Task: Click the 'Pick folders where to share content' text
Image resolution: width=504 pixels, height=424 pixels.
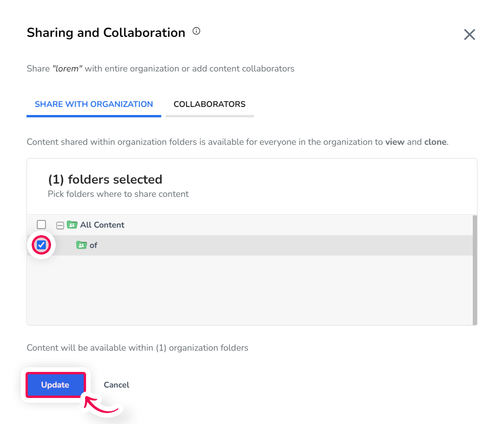Action: tap(118, 194)
